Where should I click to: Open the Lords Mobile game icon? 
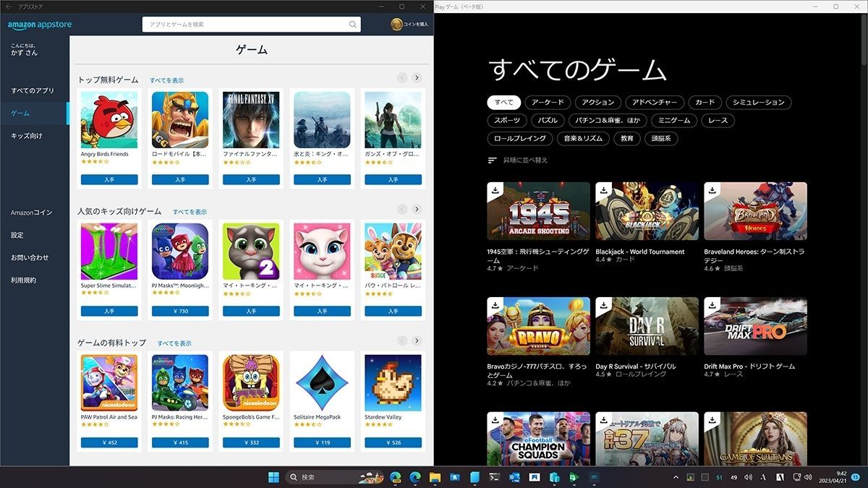(180, 120)
